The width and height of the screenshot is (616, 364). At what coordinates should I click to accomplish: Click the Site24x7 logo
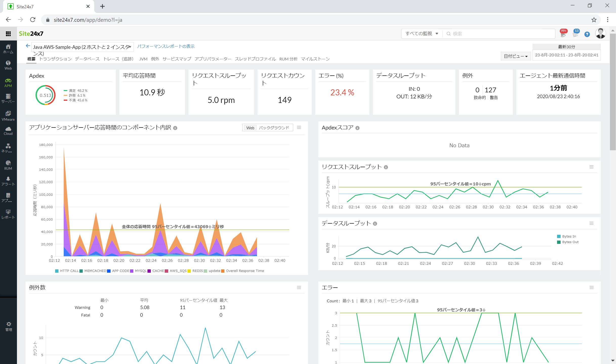[x=31, y=34]
